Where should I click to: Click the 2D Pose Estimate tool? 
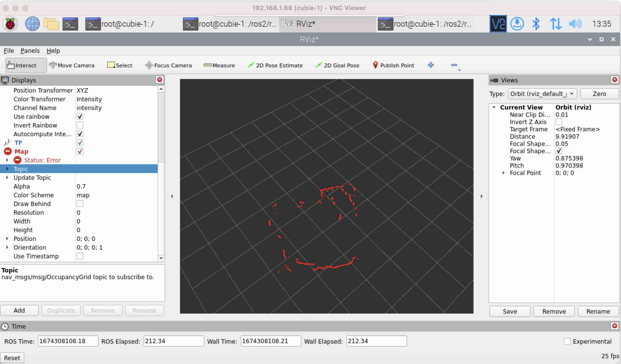tap(275, 65)
